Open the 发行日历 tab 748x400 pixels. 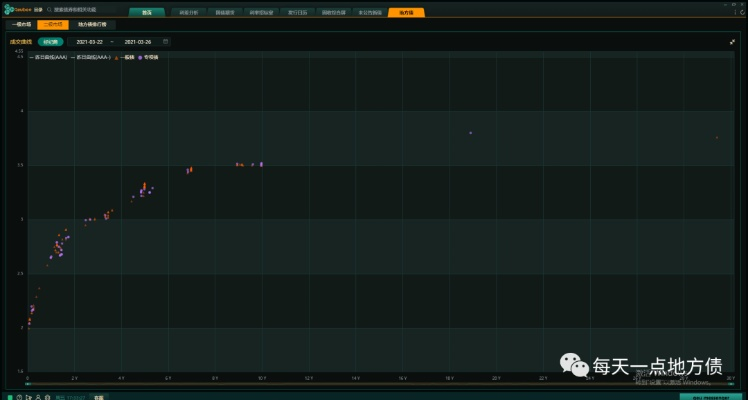[x=298, y=13]
